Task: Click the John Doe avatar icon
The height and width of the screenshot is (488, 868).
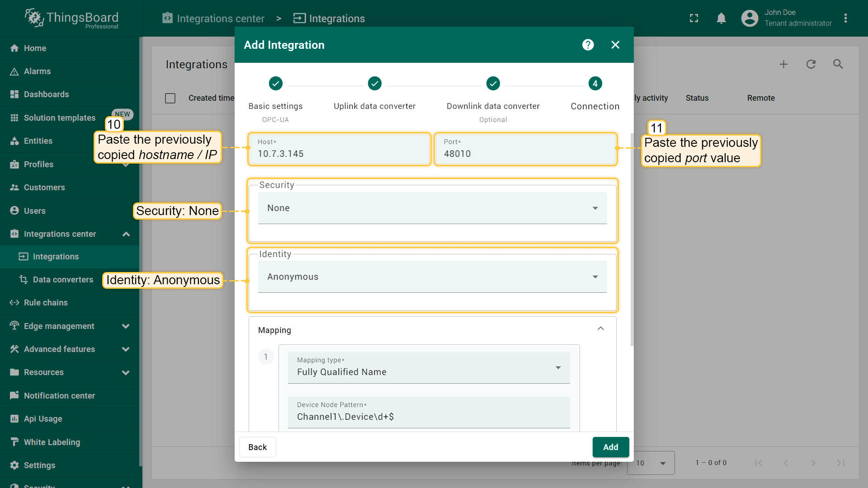Action: click(750, 19)
